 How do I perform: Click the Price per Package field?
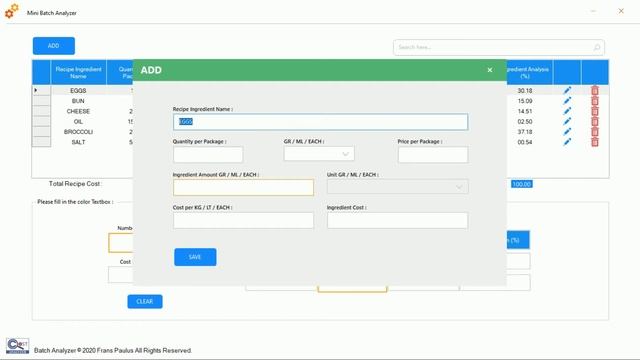(433, 155)
